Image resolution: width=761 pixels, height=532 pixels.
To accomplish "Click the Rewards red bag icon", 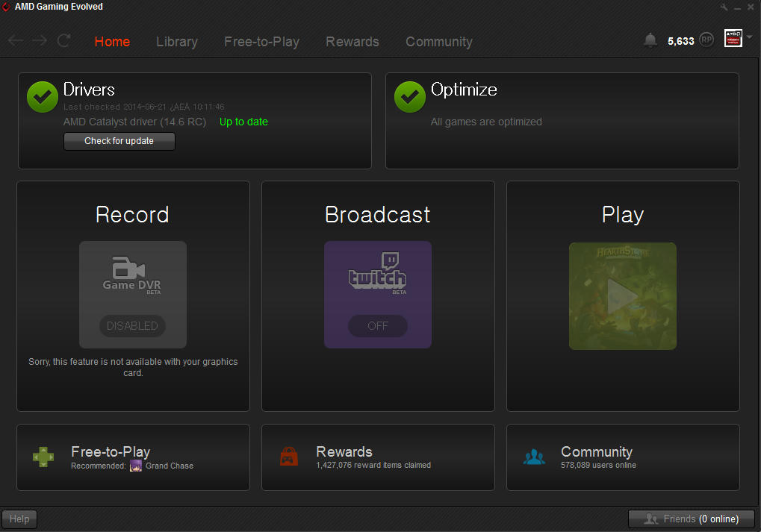I will click(289, 457).
